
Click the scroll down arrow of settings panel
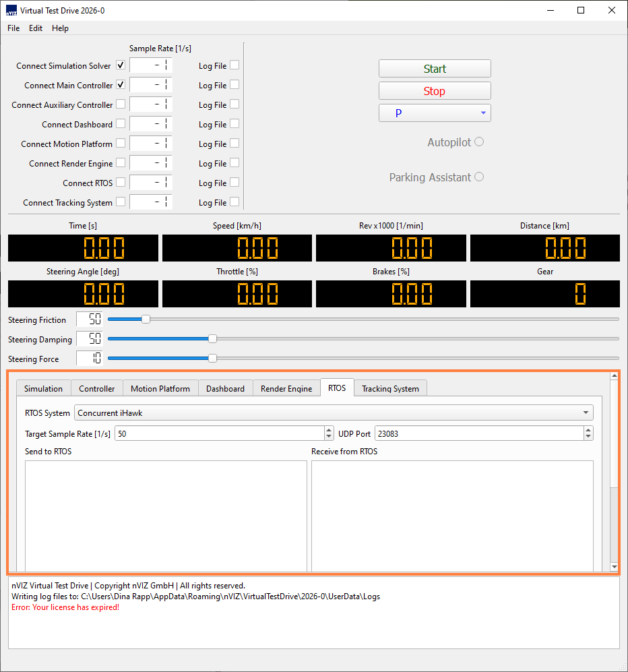pos(615,567)
